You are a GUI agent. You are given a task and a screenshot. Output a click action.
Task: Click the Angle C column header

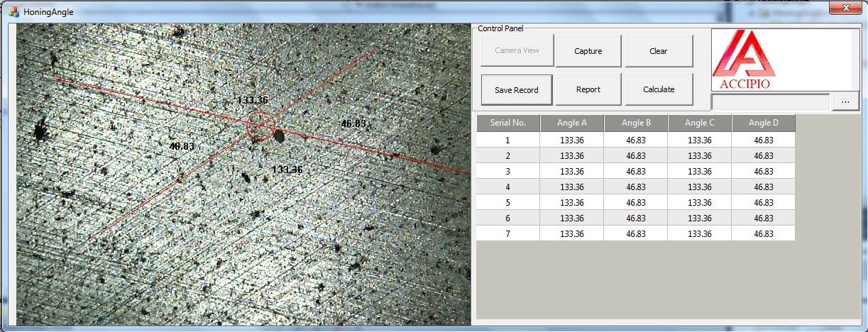click(x=699, y=123)
